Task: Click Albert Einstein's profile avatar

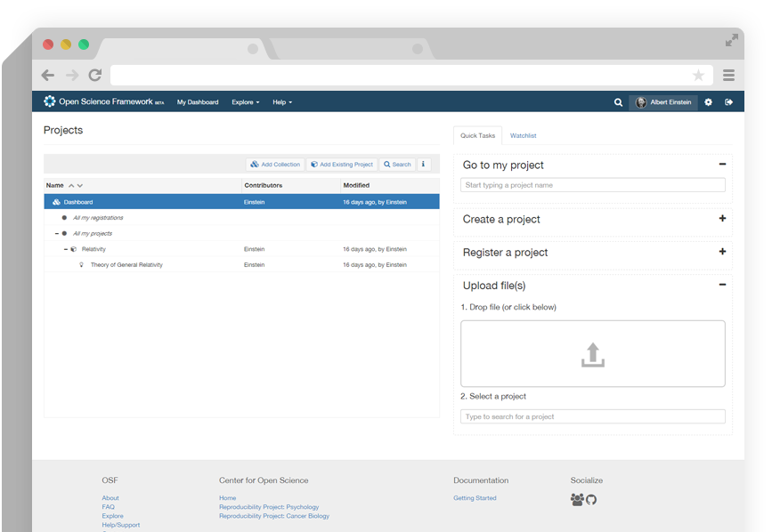Action: click(641, 101)
